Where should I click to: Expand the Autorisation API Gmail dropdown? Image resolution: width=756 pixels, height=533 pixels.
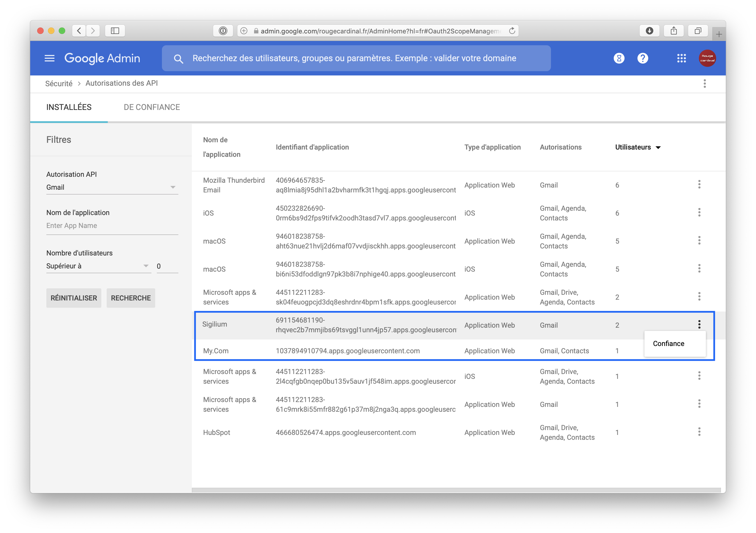[x=172, y=188]
